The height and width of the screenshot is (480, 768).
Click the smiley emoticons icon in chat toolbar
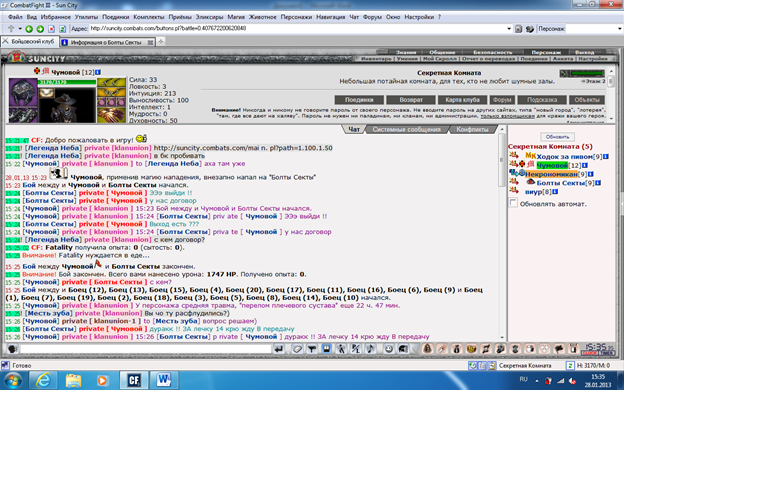pyautogui.click(x=388, y=349)
